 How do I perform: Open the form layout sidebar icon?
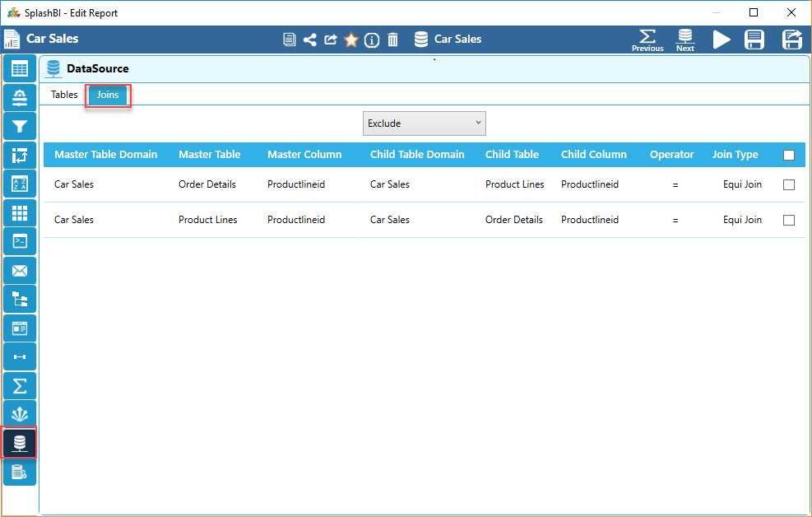[20, 328]
